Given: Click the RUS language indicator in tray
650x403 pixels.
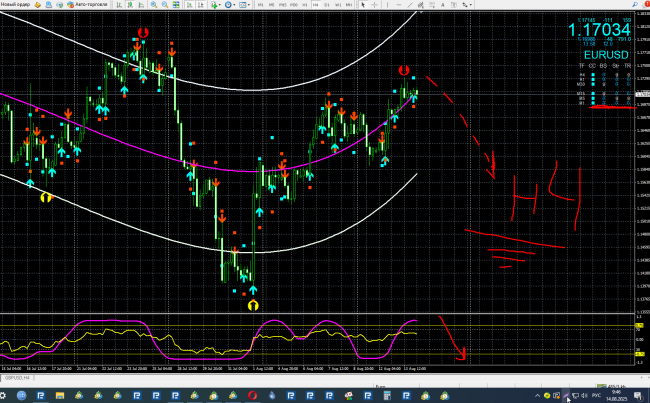Looking at the screenshot, I should (x=596, y=393).
